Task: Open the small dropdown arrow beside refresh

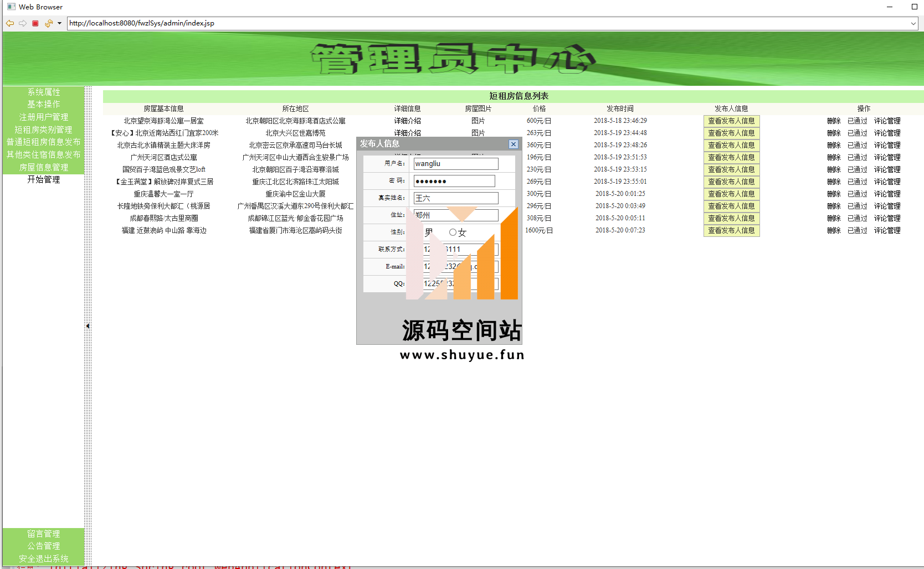Action: [59, 23]
